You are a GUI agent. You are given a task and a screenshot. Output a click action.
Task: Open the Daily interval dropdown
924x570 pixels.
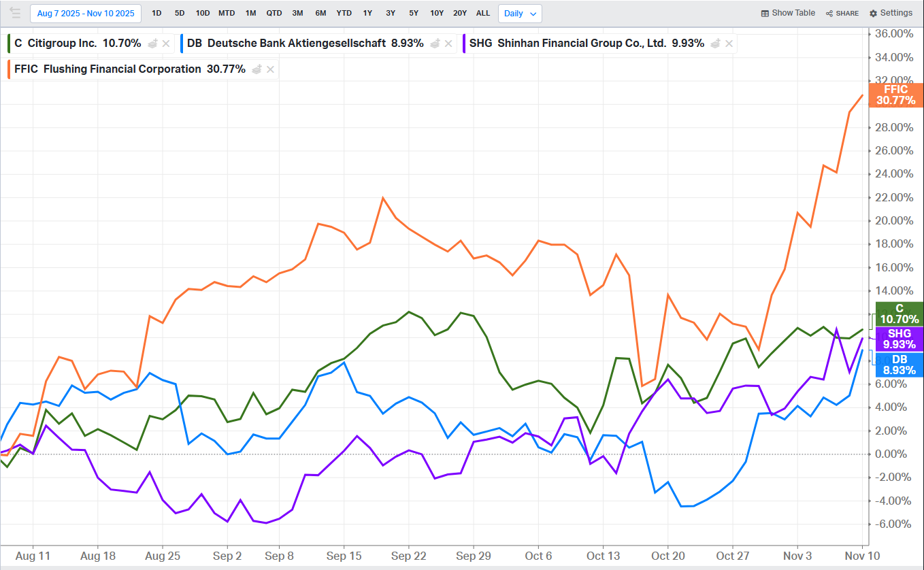[x=520, y=13]
